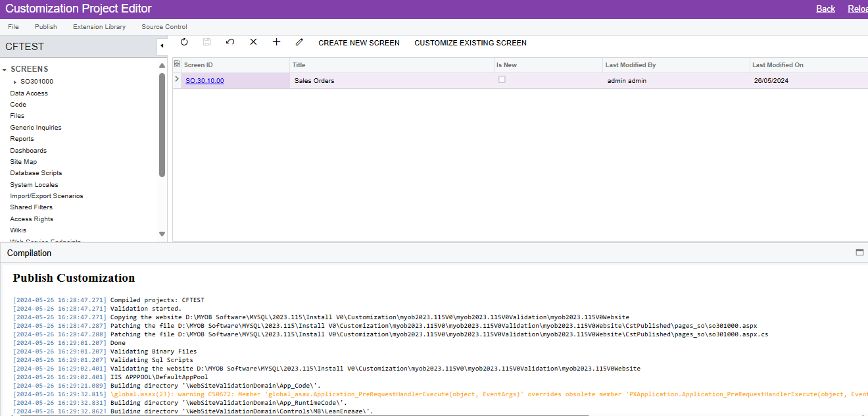Select Data Access in navigation
This screenshot has height=416, width=868.
pyautogui.click(x=29, y=93)
